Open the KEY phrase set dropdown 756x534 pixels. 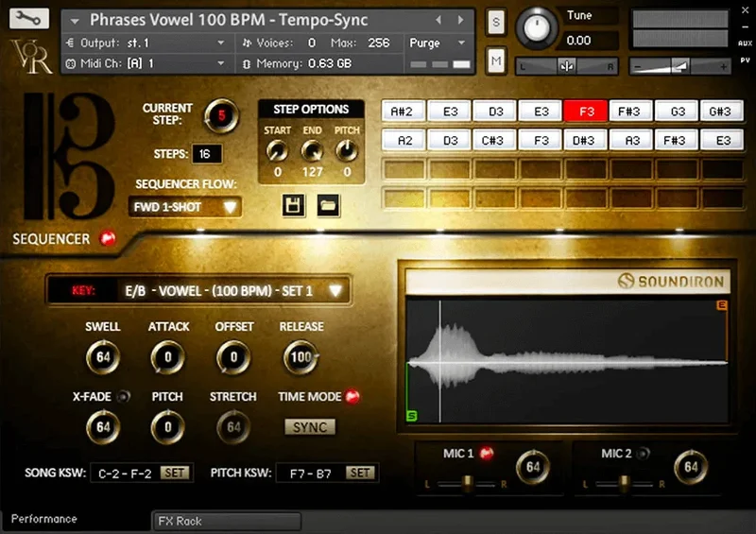click(x=198, y=290)
